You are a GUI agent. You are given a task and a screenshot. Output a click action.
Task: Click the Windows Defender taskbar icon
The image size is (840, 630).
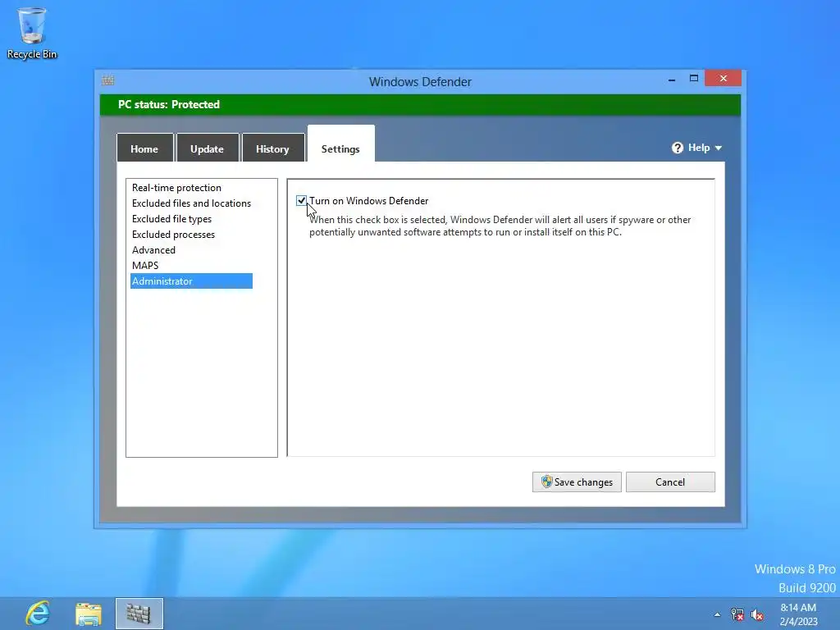(x=139, y=614)
